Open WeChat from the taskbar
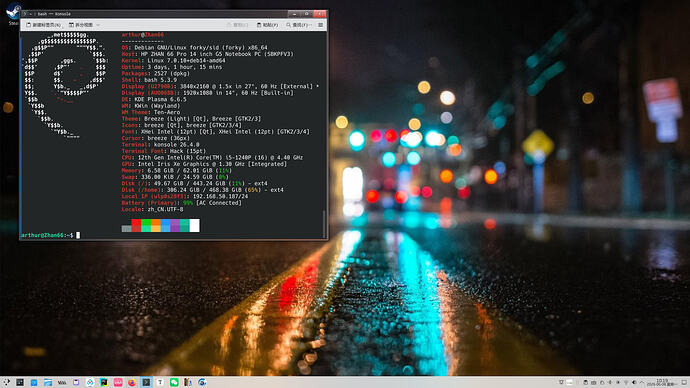The height and width of the screenshot is (388, 690). tap(174, 382)
